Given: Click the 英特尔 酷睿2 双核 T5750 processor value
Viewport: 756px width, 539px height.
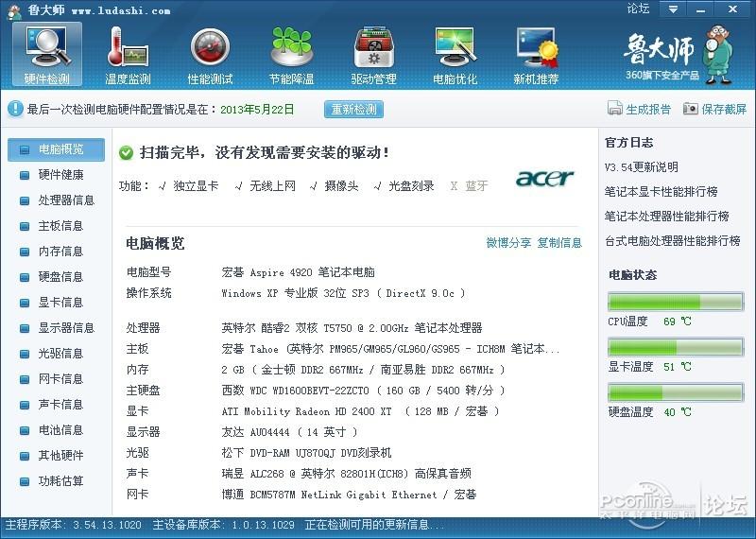Looking at the screenshot, I should coord(352,328).
